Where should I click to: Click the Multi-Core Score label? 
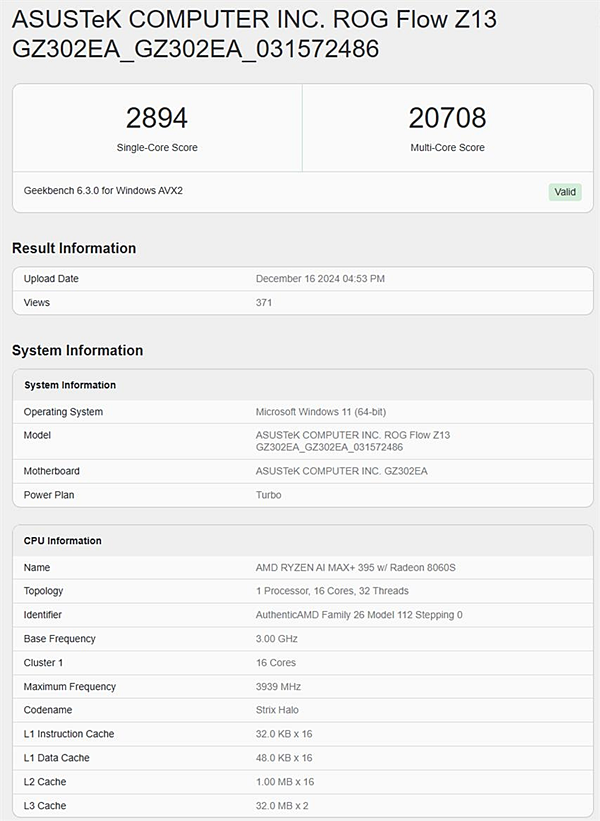(447, 148)
